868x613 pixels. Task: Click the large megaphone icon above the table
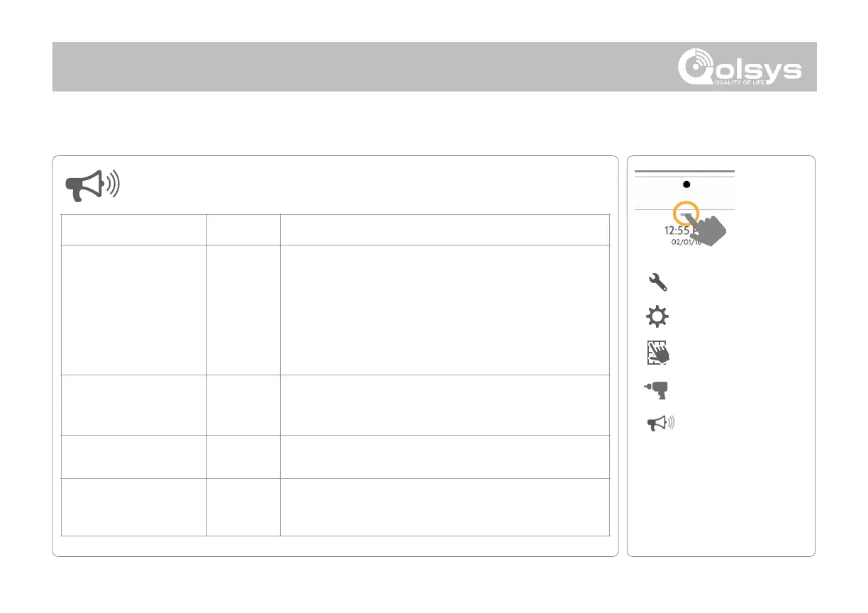(93, 185)
